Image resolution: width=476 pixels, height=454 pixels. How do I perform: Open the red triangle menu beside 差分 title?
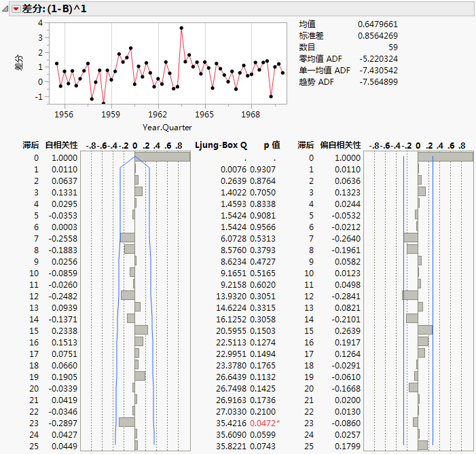(16, 8)
